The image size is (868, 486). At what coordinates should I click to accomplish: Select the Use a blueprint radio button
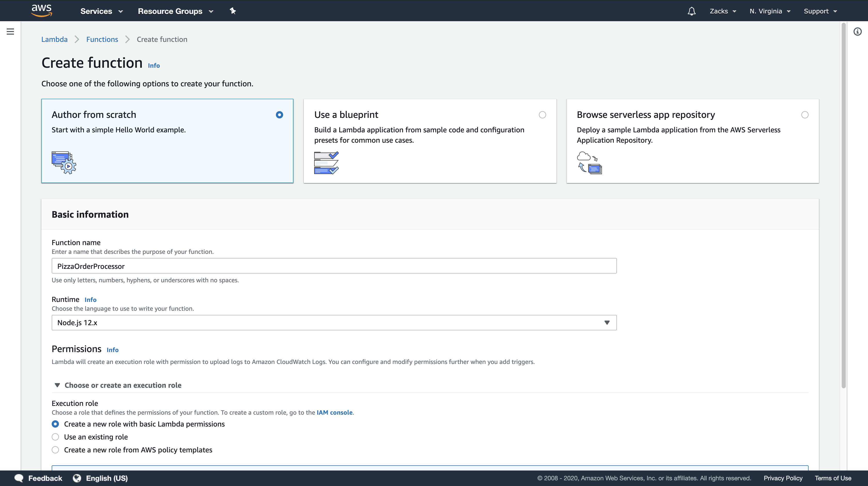coord(542,115)
